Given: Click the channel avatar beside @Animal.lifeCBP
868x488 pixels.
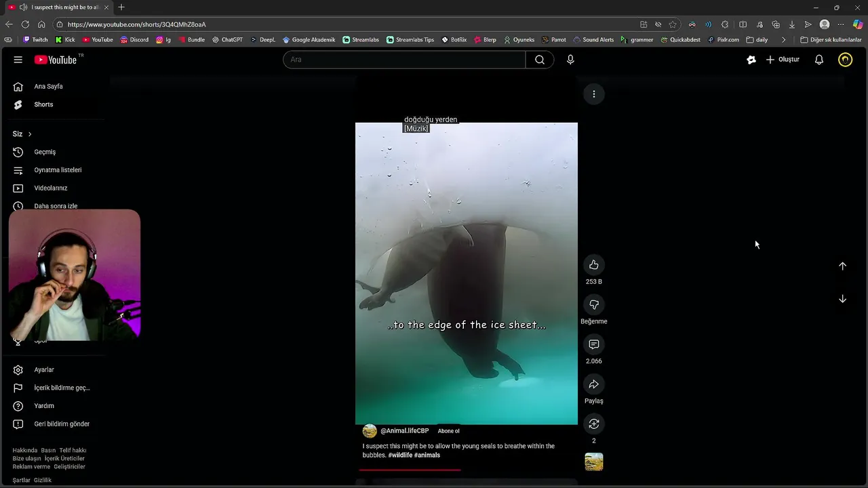Looking at the screenshot, I should [x=370, y=431].
